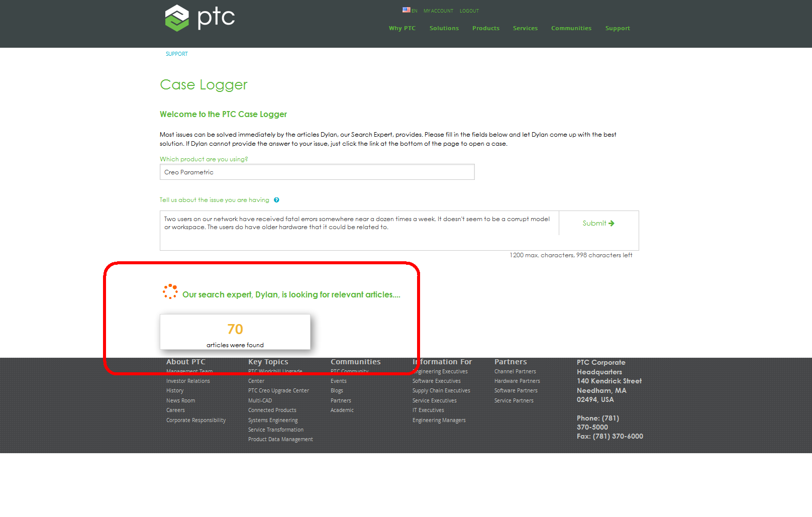Open MY ACCOUNT link
Screen dimensions: 812x517
(438, 11)
